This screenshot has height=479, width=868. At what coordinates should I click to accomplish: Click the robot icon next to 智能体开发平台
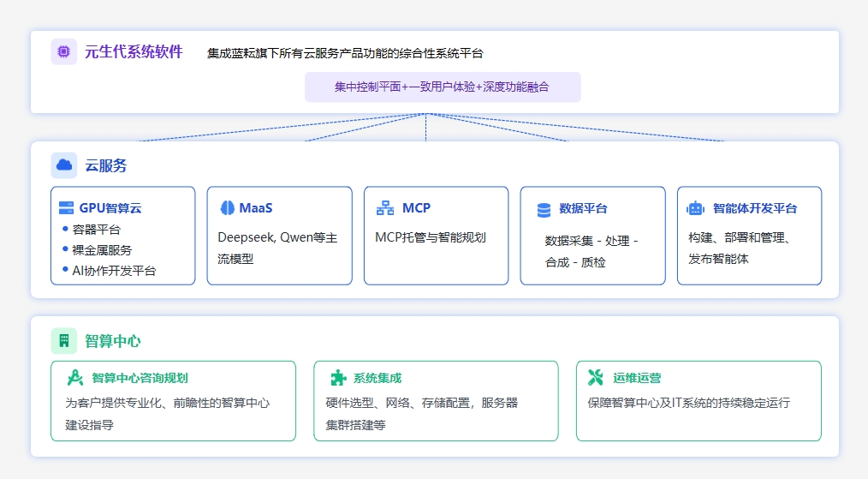tap(695, 208)
